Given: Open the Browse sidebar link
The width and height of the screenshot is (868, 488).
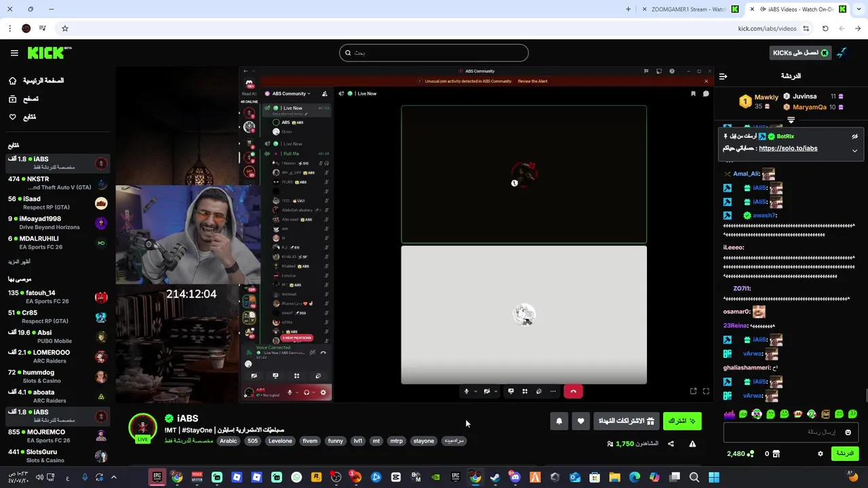Looking at the screenshot, I should (24, 99).
